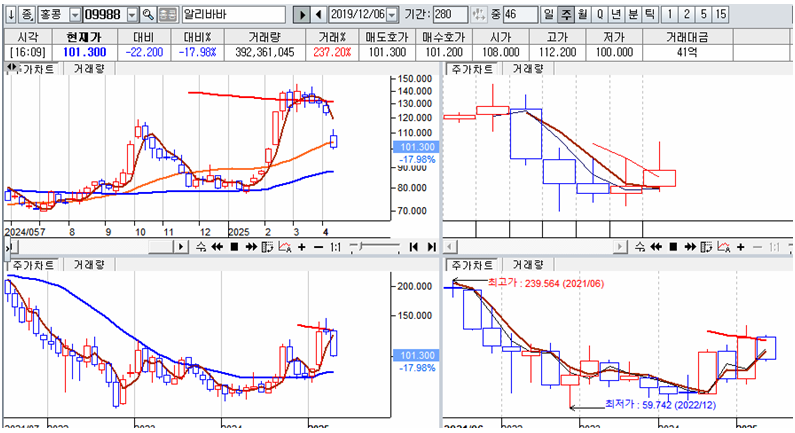
Task: Click fast-forward icon in right chart toolbar
Action: (x=690, y=247)
